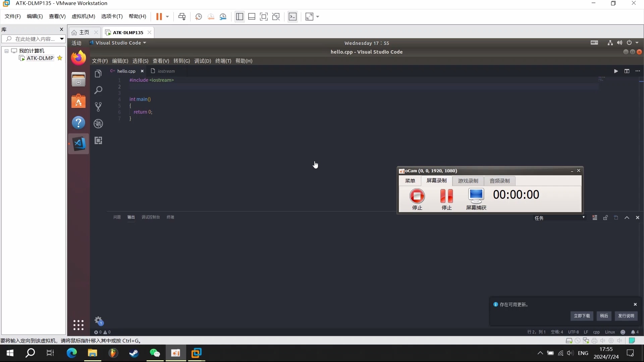Viewport: 644px width, 362px height.
Task: Click the oCam screen capture monitor icon
Action: (x=476, y=196)
